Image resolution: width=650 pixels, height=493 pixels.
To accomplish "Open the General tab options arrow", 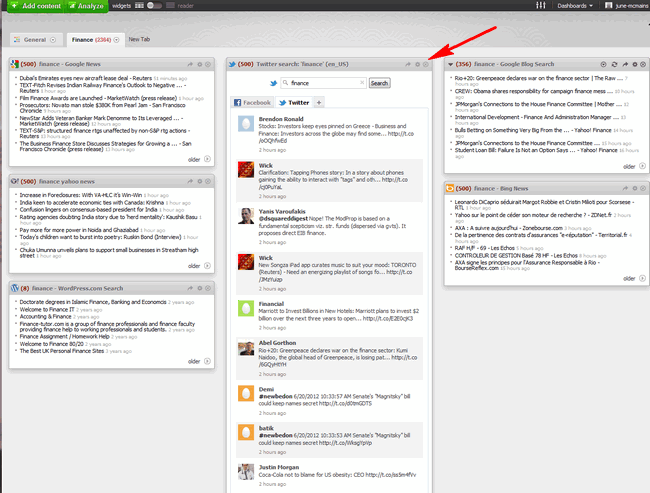I will pos(53,40).
